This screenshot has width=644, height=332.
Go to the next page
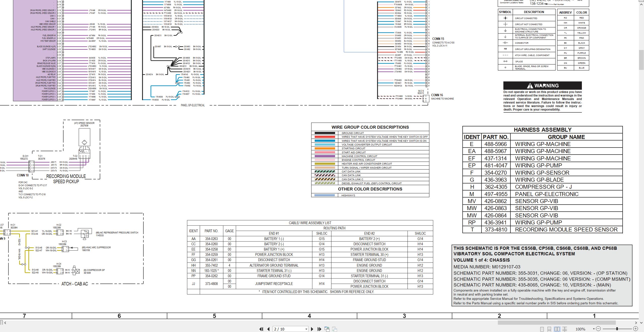312,329
